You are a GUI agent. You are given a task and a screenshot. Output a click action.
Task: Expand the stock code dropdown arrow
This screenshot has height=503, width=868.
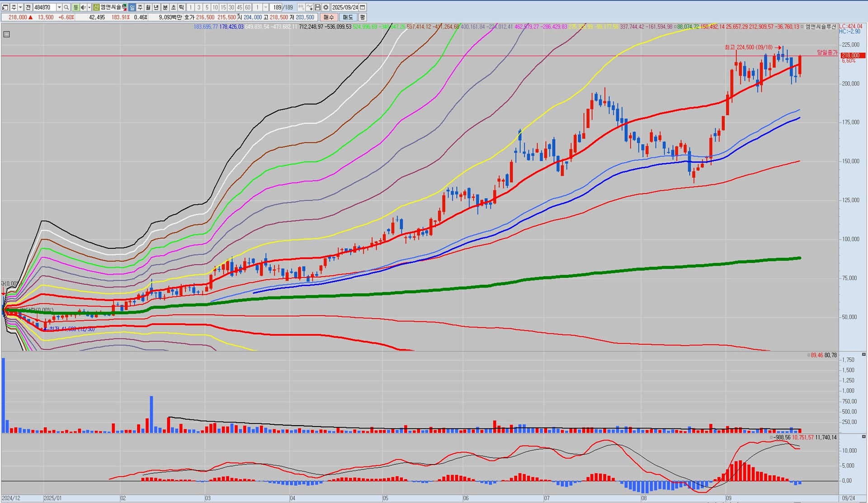(x=59, y=7)
